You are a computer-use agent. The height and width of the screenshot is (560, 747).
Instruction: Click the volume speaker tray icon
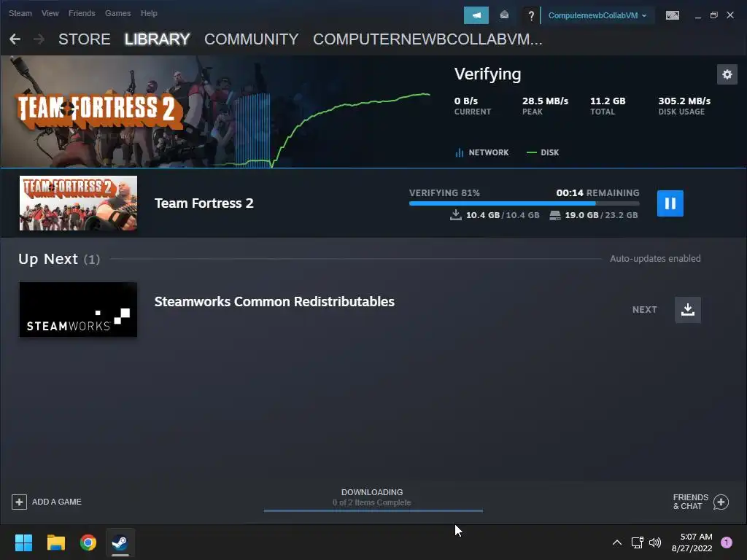(x=655, y=542)
